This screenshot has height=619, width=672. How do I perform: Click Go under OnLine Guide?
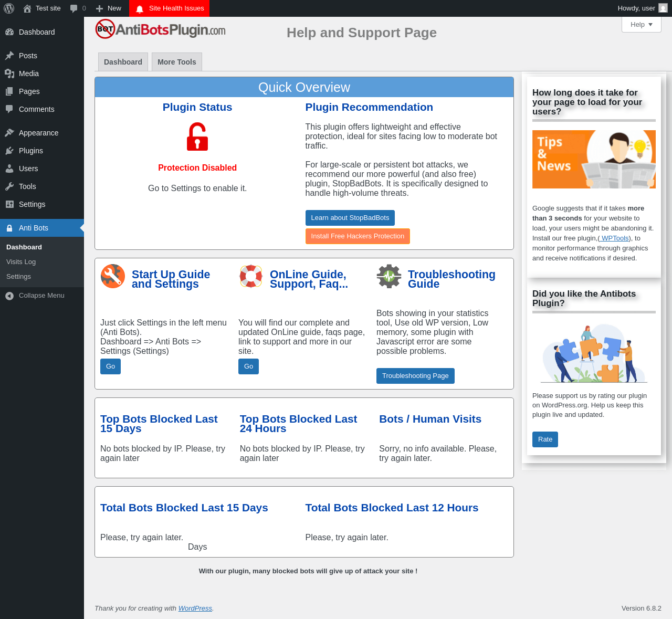[248, 366]
